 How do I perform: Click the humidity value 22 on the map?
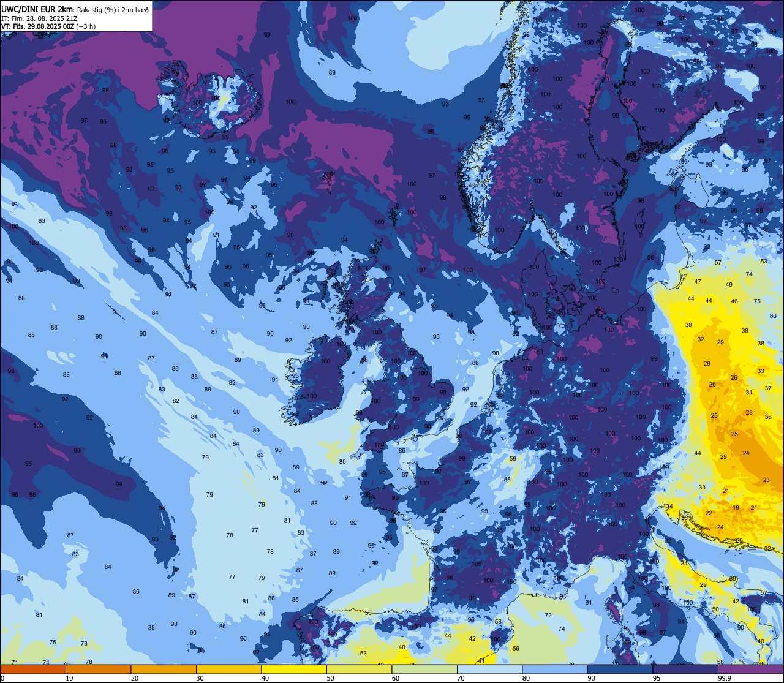pos(709,513)
